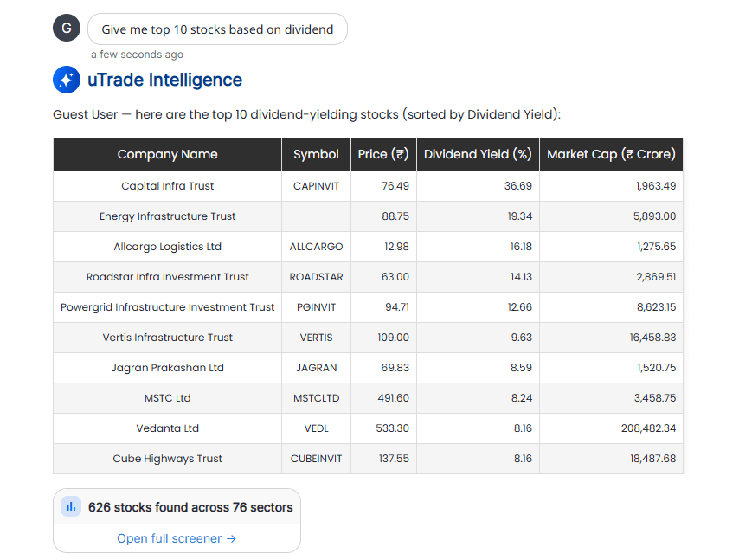
Task: Click the ALLCARGO symbol cell
Action: [x=316, y=247]
